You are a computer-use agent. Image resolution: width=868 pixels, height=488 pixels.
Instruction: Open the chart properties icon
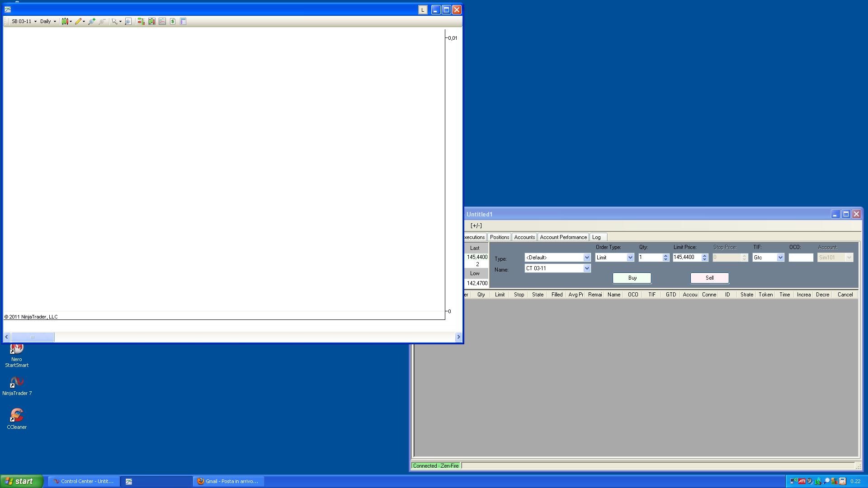[x=183, y=21]
